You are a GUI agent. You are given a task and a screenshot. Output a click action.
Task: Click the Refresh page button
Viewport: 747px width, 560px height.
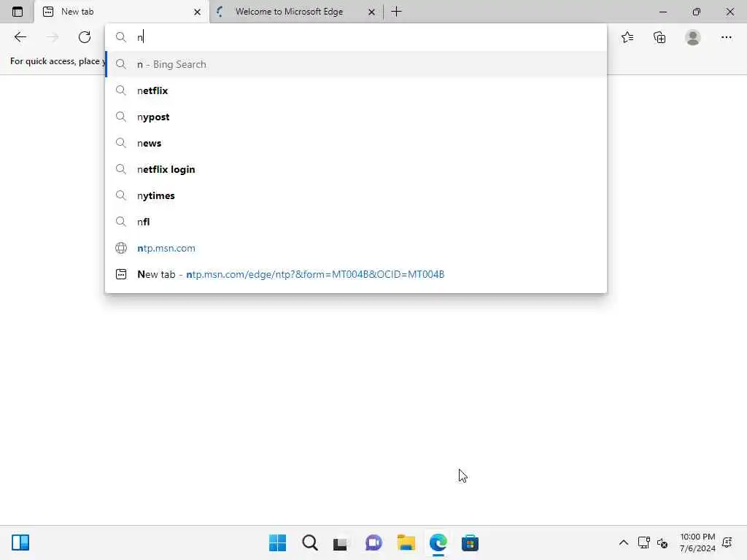(x=85, y=37)
